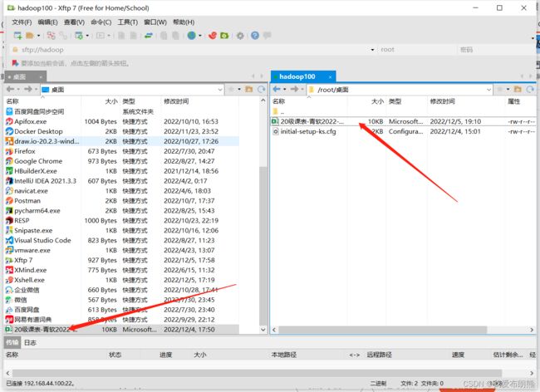
Task: Select remote file initial-setup-ks.cfg
Action: (403, 131)
